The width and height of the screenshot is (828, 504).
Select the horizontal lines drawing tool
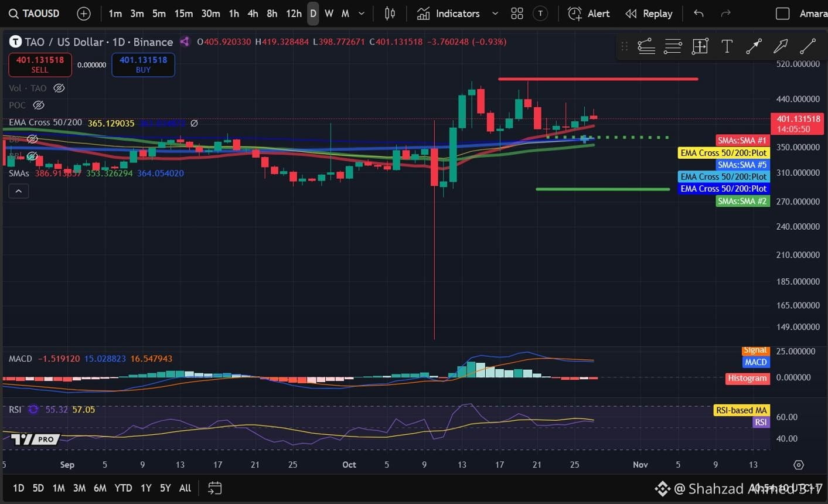(x=673, y=46)
